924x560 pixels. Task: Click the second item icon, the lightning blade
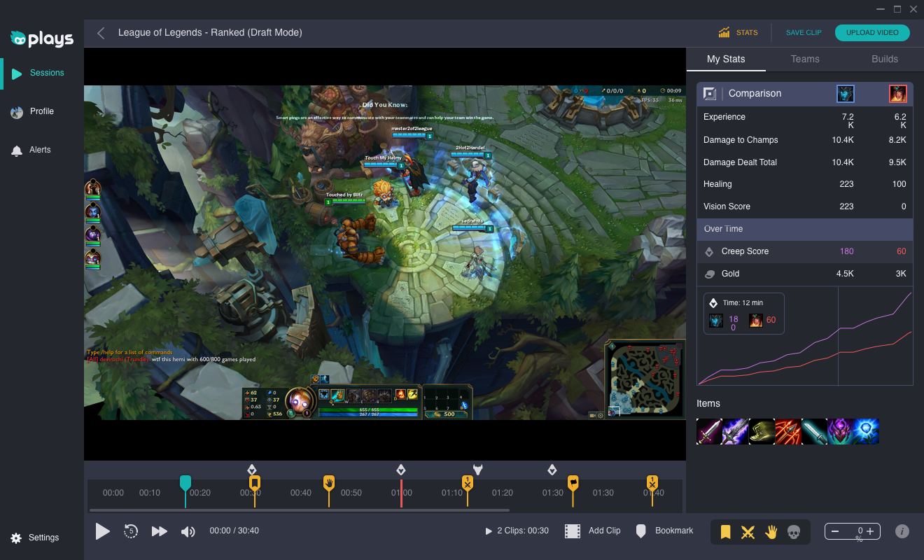coord(735,431)
